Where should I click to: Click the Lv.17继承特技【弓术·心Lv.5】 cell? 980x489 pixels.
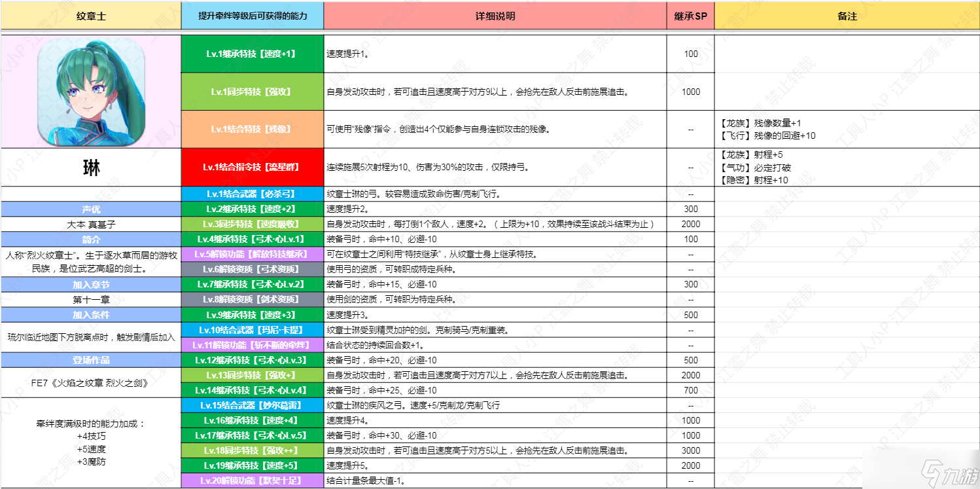(x=253, y=435)
